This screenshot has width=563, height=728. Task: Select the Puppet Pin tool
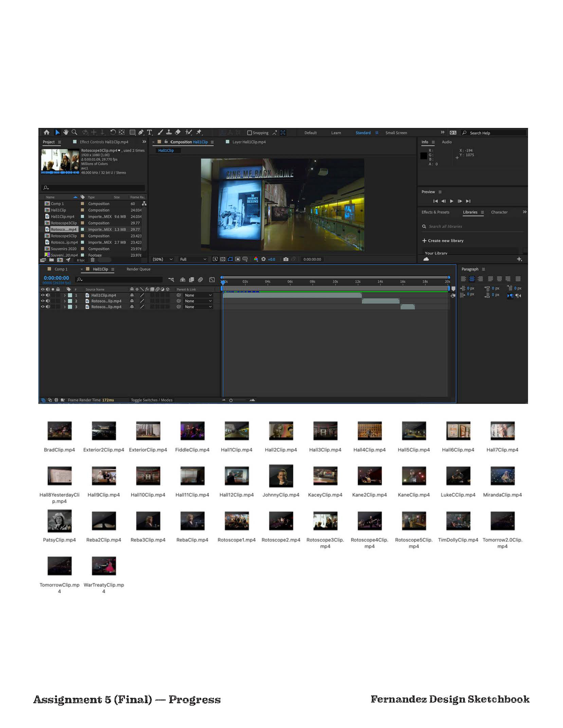pos(199,132)
